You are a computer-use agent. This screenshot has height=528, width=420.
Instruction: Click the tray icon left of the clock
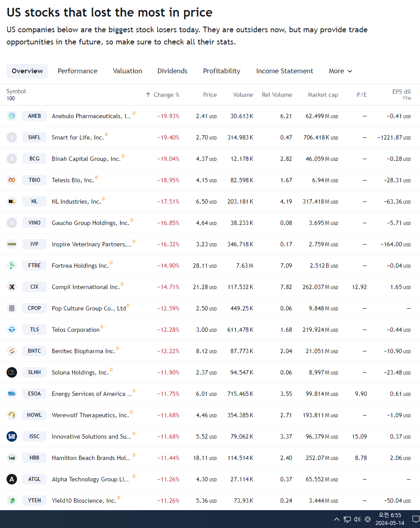coord(368,519)
